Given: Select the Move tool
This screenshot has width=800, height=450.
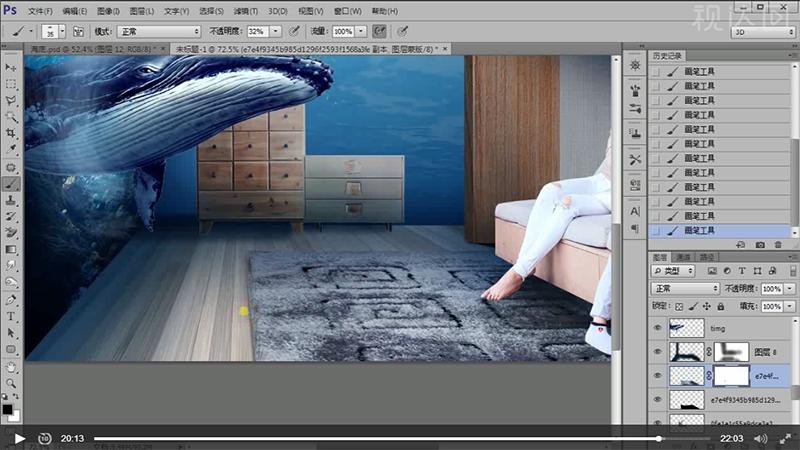Looking at the screenshot, I should (11, 66).
